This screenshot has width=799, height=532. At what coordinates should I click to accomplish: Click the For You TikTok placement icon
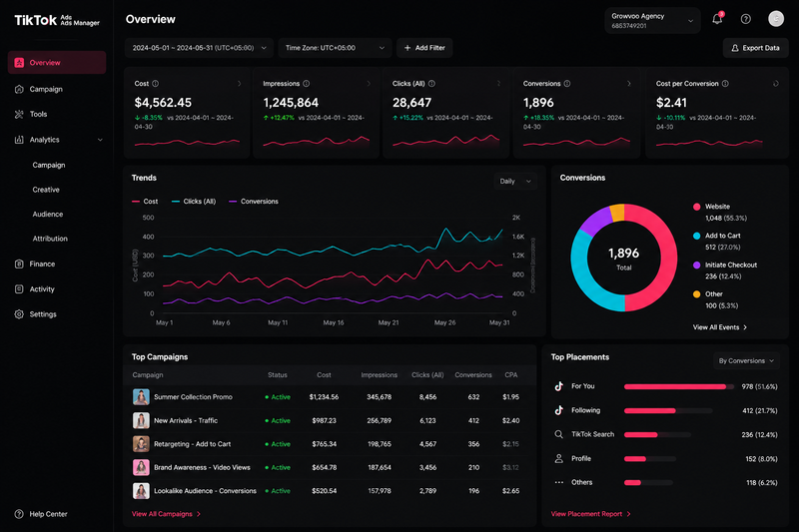[559, 386]
